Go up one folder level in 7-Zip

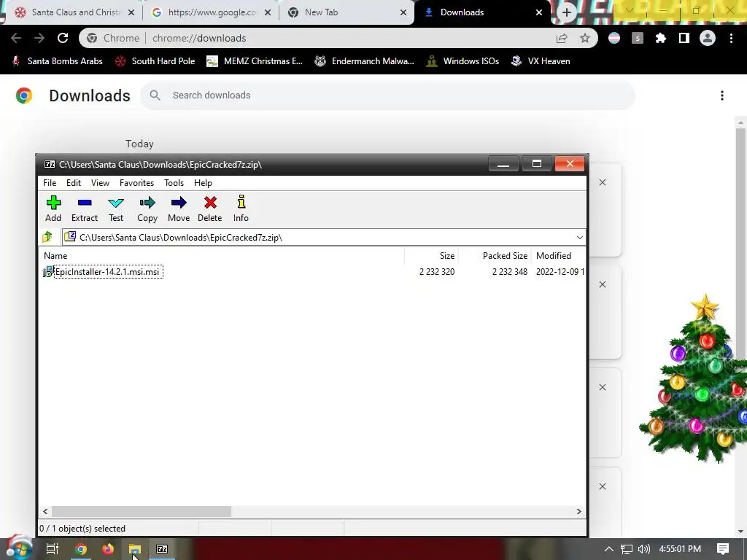(x=47, y=237)
